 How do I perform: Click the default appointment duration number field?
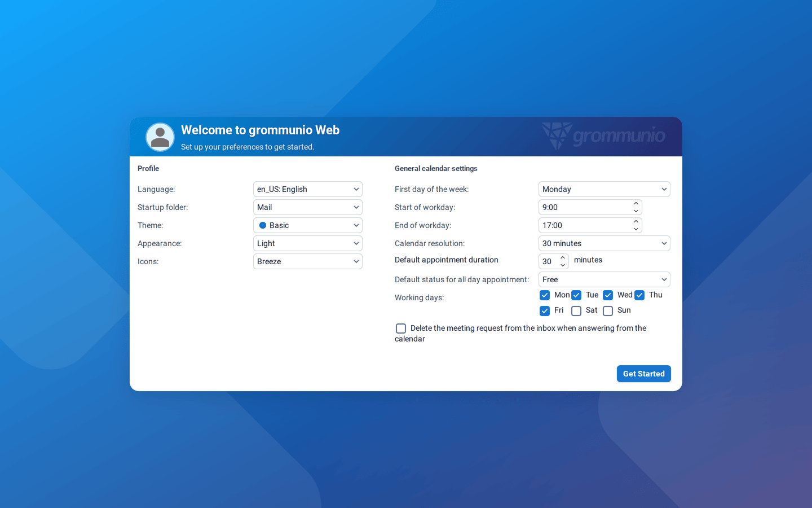pos(548,261)
